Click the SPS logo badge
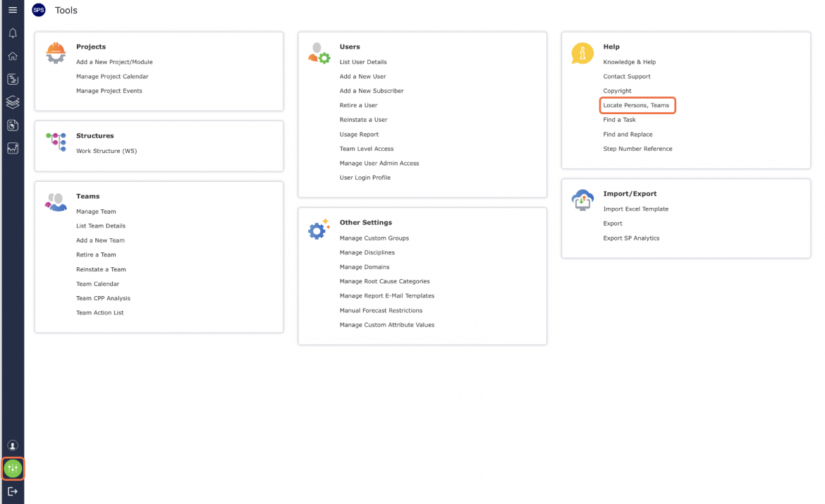Viewport: 825px width, 504px height. point(39,10)
